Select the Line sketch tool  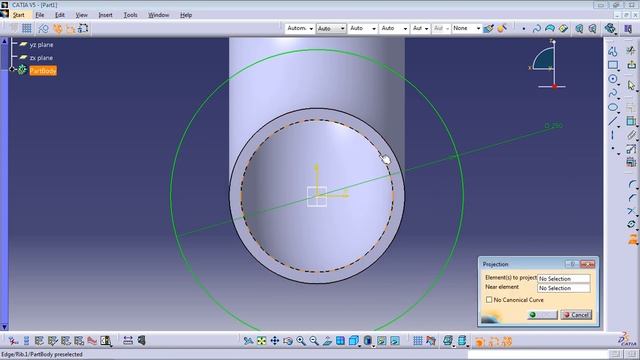click(613, 121)
